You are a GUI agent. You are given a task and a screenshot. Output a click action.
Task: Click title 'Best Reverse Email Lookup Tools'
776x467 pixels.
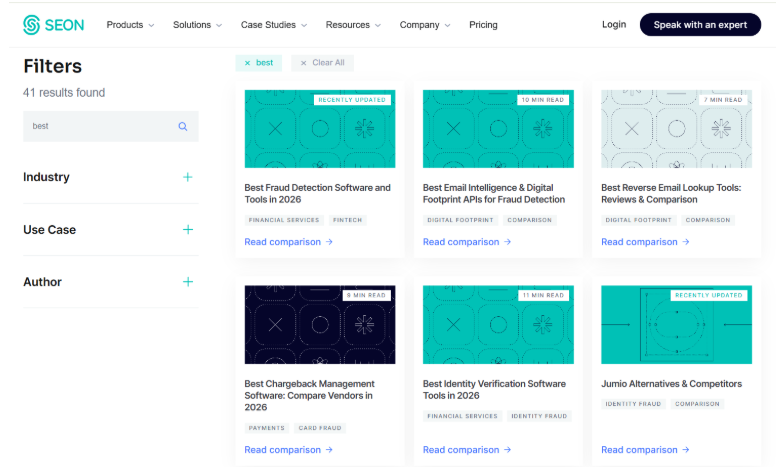tap(671, 193)
